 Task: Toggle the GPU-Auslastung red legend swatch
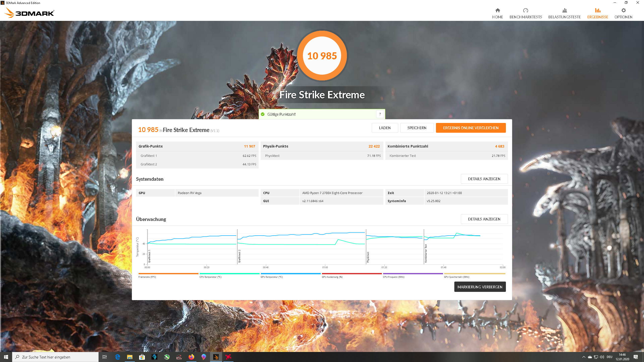click(x=351, y=274)
